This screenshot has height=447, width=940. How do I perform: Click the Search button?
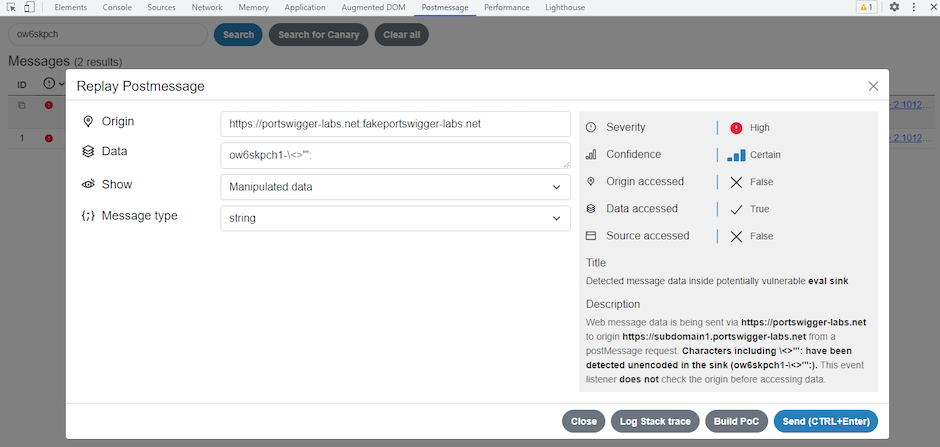coord(238,35)
